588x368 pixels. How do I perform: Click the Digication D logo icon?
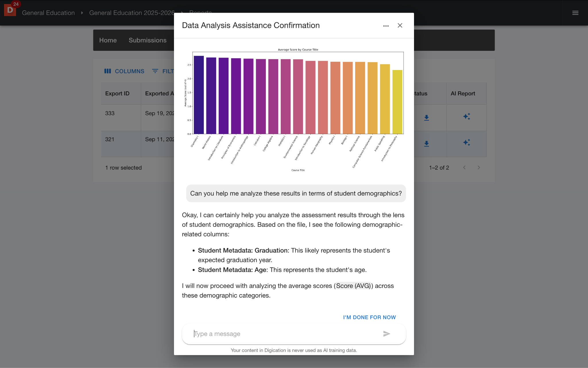coord(10,10)
